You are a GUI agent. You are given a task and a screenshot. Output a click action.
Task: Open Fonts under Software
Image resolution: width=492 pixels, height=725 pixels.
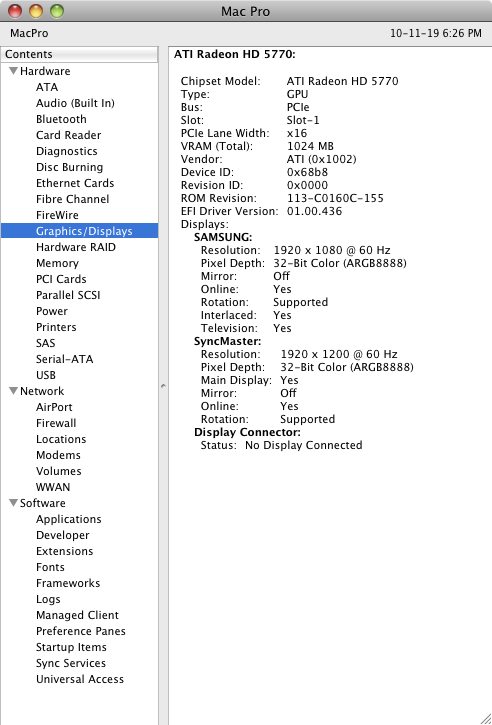pos(50,567)
